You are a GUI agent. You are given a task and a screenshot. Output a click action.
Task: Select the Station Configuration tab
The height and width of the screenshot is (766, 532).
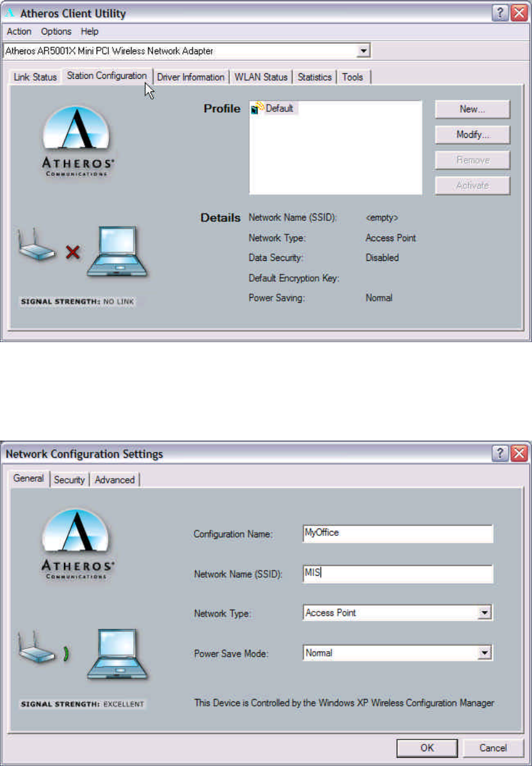pos(107,76)
